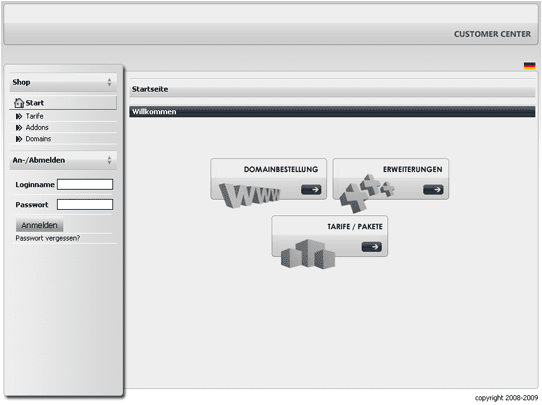The width and height of the screenshot is (542, 405).
Task: Focus the Passwort input field
Action: 85,205
